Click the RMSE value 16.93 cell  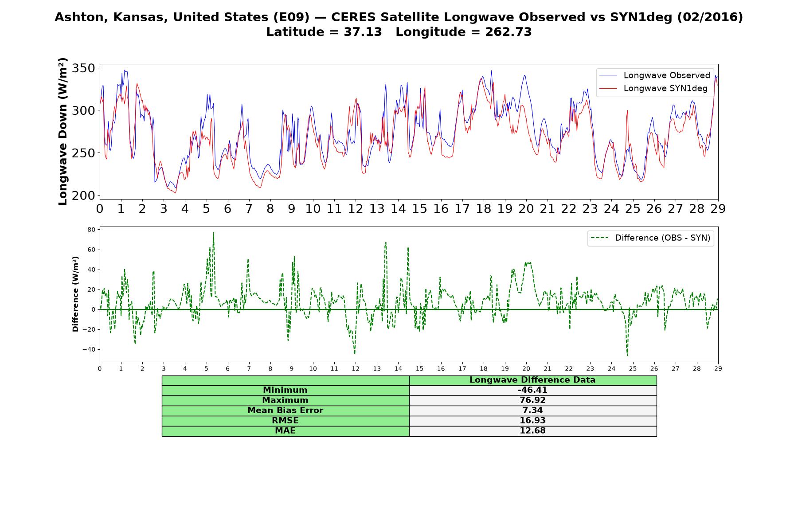pos(532,421)
